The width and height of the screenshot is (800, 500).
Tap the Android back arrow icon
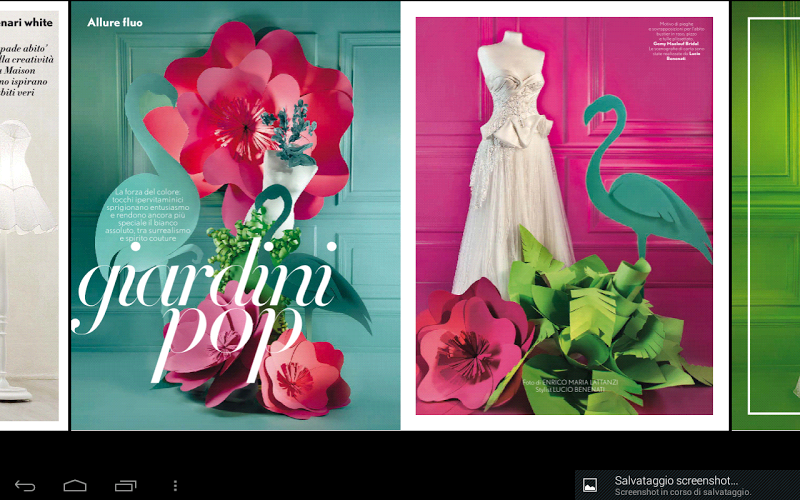pyautogui.click(x=25, y=485)
